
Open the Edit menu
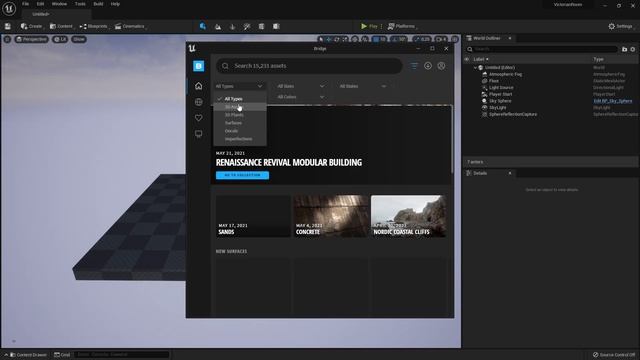coord(40,4)
